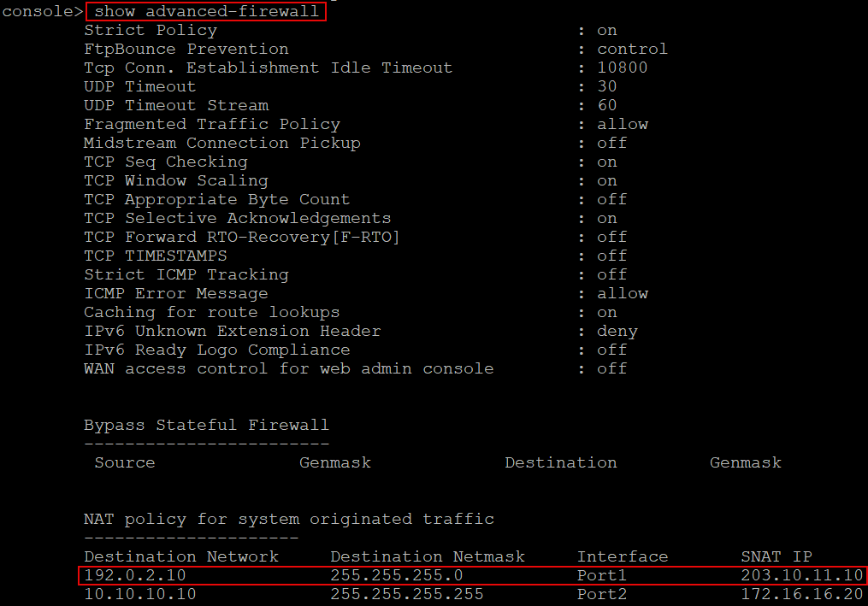The image size is (868, 606).
Task: Click the 'Port2' interface entry
Action: point(602,594)
